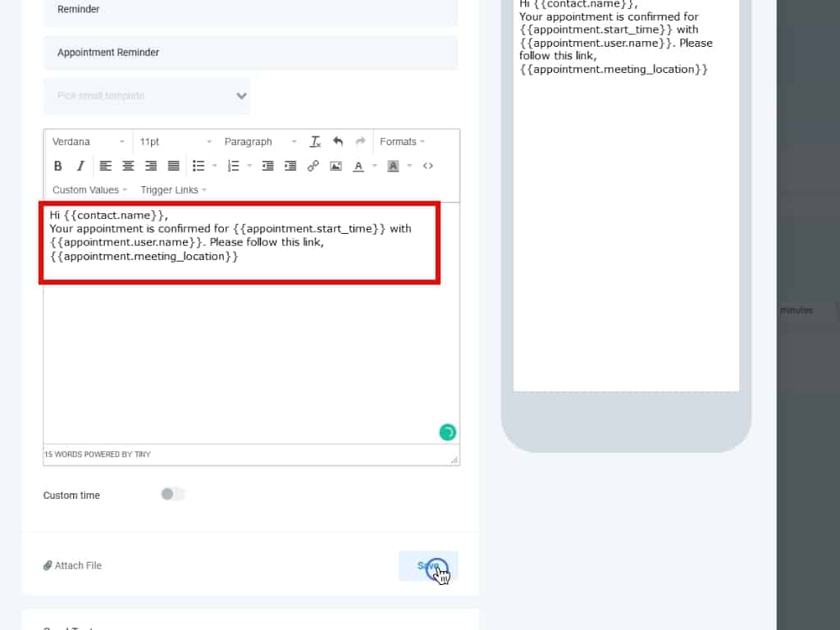Open the Trigger Links menu

coord(173,189)
